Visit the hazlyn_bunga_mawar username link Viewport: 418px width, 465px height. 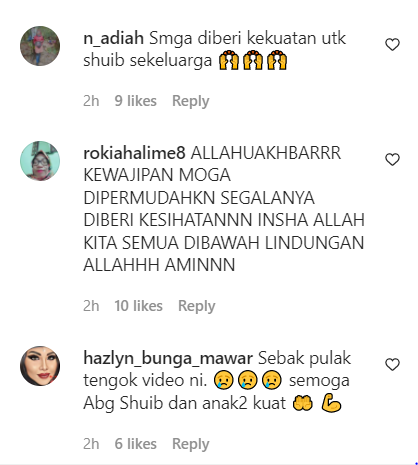tap(168, 358)
